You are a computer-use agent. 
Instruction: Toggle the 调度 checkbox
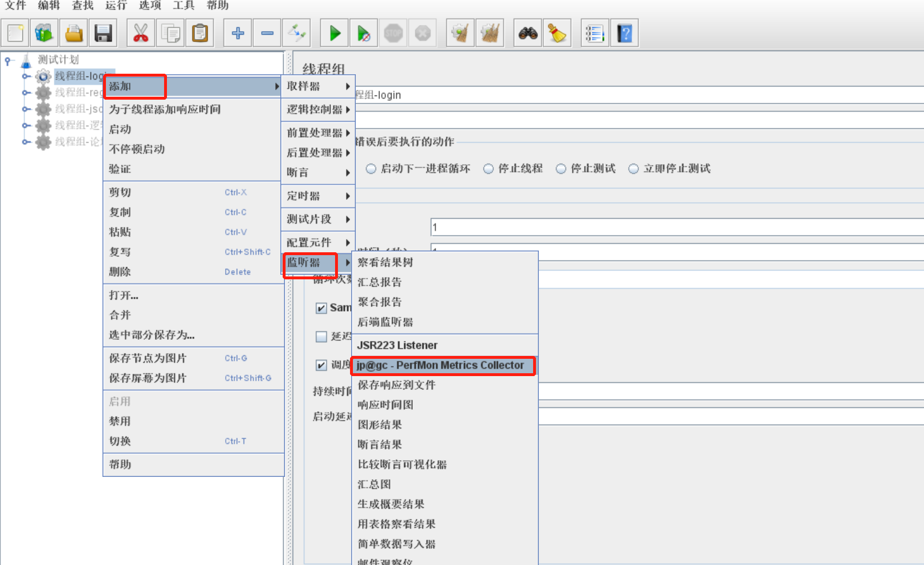(321, 365)
